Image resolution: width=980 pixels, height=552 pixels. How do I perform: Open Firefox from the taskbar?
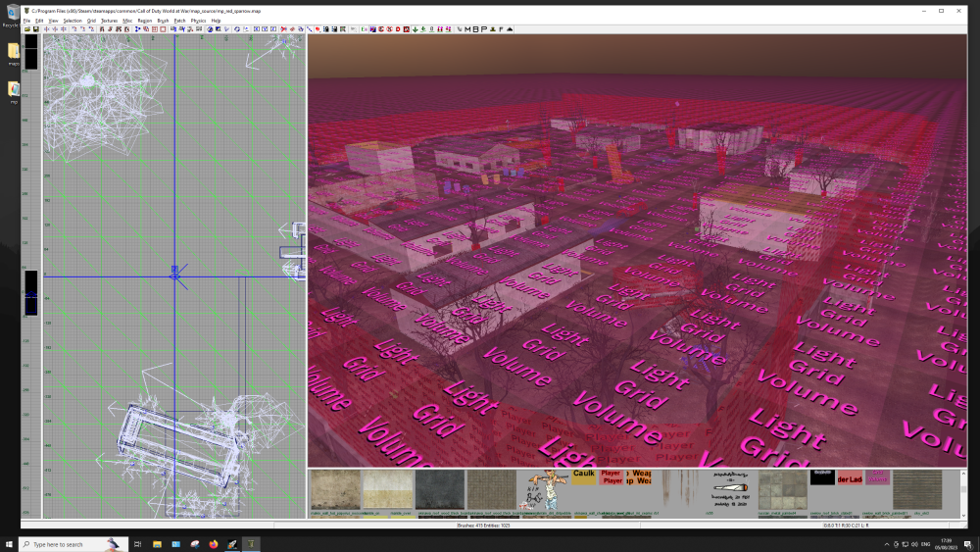point(213,544)
